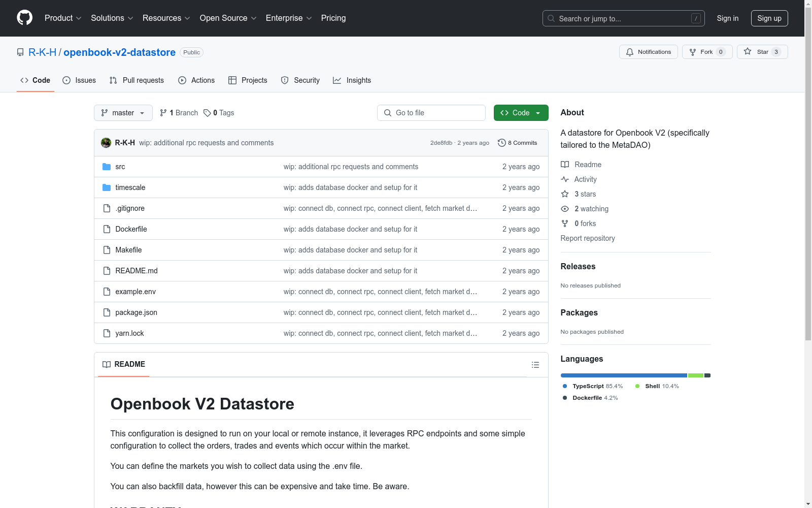The image size is (812, 508).
Task: Click the bell icon in Notifications
Action: click(630, 52)
